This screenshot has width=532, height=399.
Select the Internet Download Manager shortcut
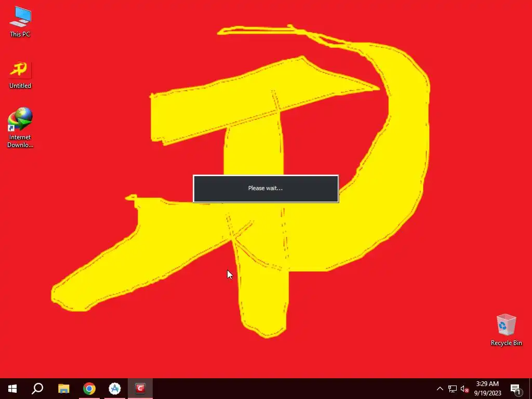(x=20, y=128)
